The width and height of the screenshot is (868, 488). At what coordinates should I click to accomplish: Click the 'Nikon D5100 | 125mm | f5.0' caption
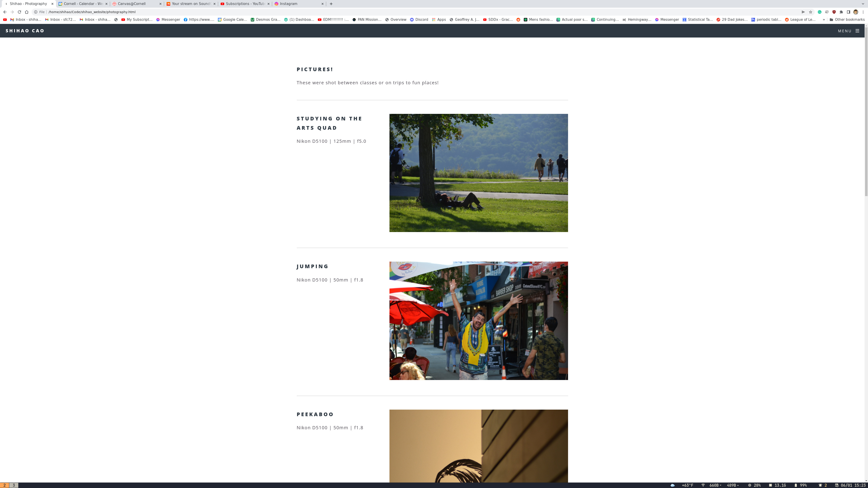[331, 141]
